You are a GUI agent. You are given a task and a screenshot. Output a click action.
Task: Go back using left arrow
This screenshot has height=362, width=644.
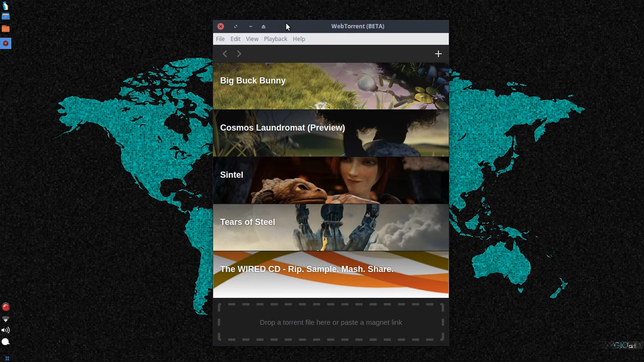click(x=225, y=54)
